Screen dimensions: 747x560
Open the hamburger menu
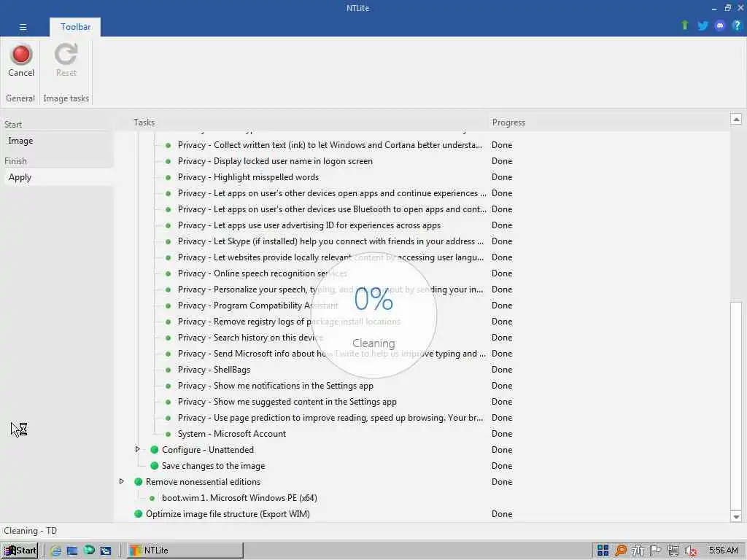click(x=23, y=27)
